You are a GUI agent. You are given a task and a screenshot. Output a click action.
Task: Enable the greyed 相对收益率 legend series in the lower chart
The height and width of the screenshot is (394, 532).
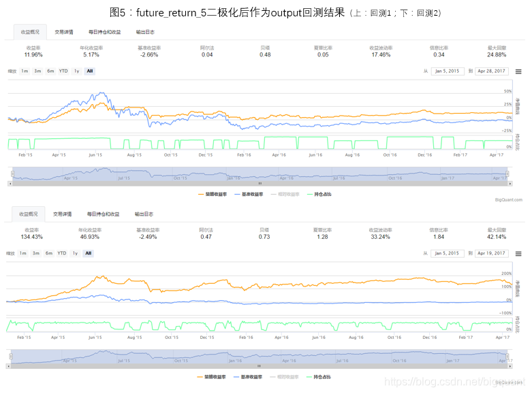point(284,377)
